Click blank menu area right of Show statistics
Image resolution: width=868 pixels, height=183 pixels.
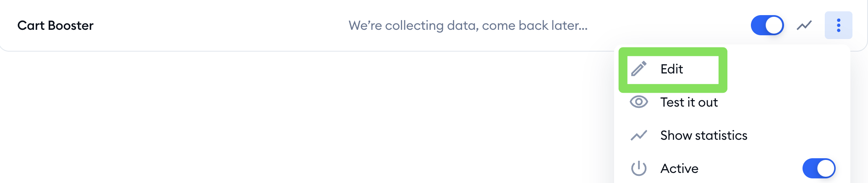click(797, 135)
